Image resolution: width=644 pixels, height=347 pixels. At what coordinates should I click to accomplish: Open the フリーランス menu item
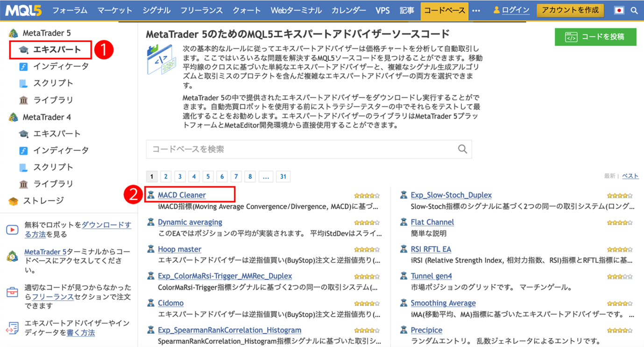[x=202, y=10]
